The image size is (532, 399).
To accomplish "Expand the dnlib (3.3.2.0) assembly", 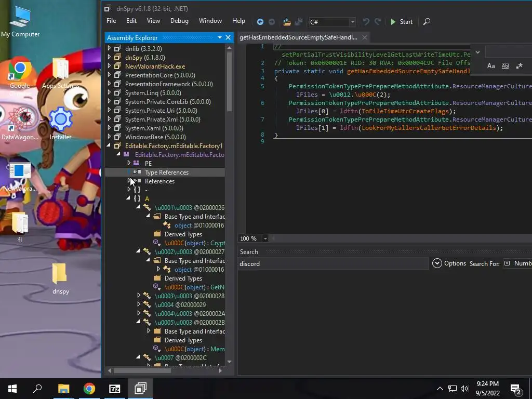I will pyautogui.click(x=109, y=48).
